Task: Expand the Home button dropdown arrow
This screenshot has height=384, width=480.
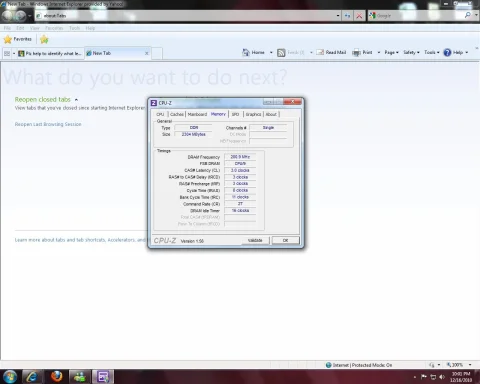Action: click(x=271, y=52)
